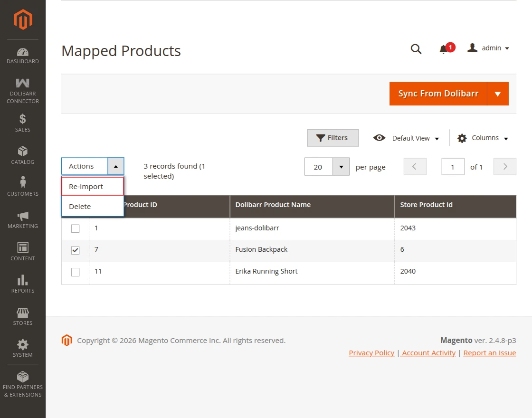The height and width of the screenshot is (418, 532).
Task: Open the admin search magnifier
Action: [x=416, y=49]
